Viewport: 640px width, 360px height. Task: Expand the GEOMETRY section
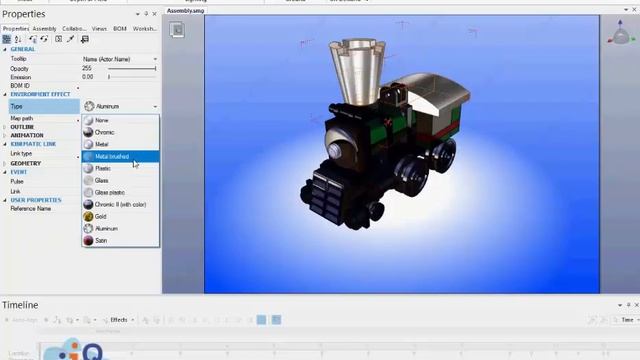coord(5,163)
